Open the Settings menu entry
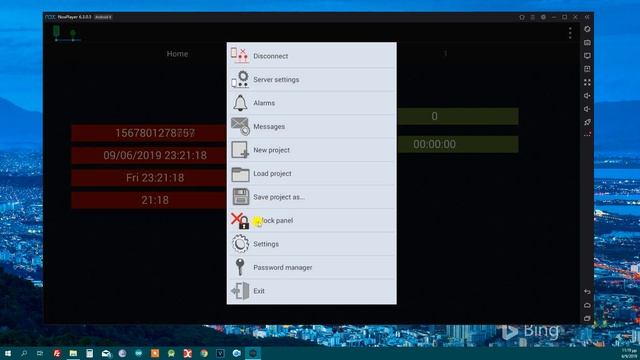This screenshot has height=360, width=640. point(311,244)
